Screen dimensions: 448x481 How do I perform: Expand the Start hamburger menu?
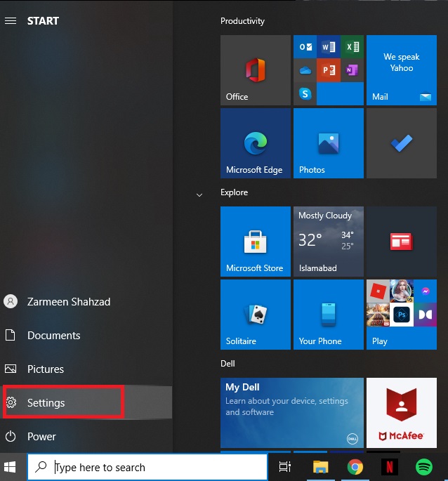coord(11,20)
